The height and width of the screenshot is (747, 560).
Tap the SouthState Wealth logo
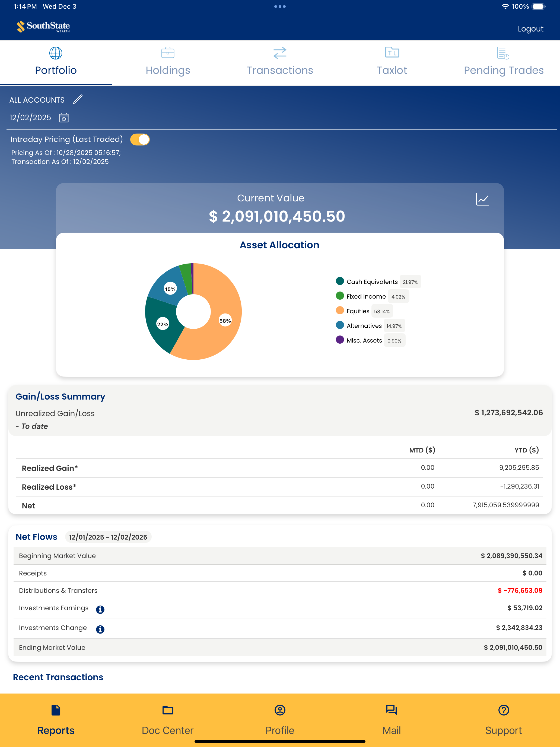(x=43, y=26)
